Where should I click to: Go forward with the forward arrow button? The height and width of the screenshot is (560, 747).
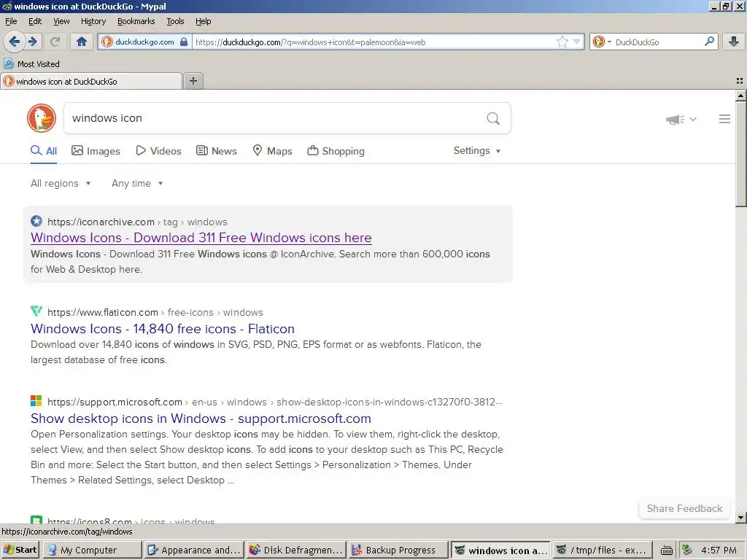(x=33, y=42)
